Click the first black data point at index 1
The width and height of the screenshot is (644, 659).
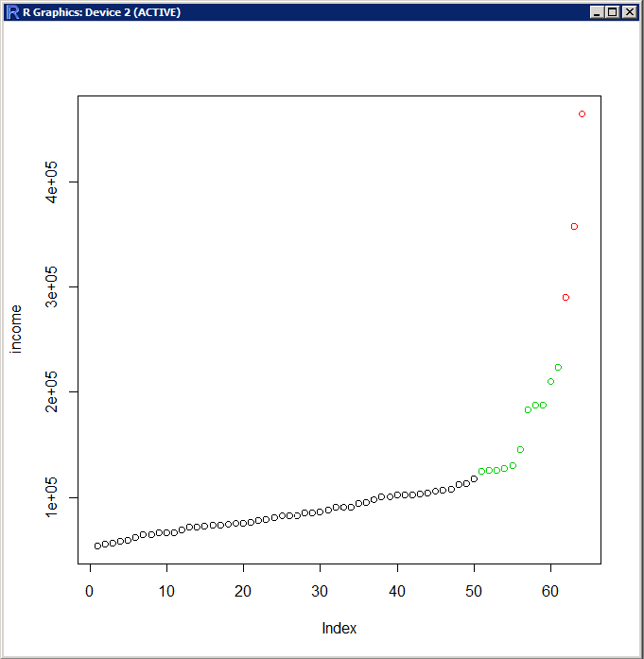(97, 546)
